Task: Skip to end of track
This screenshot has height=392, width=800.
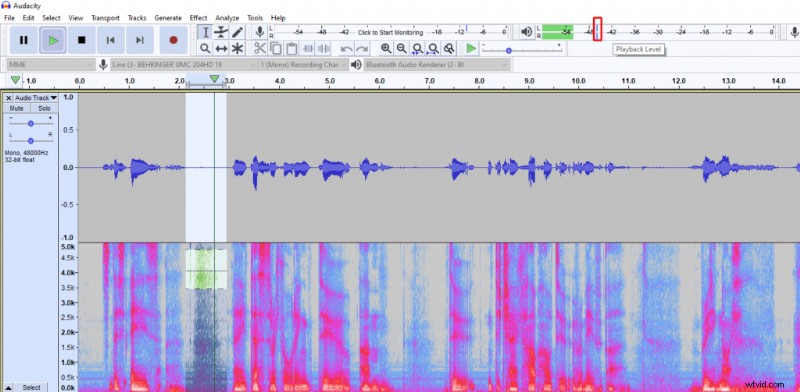Action: [x=140, y=40]
